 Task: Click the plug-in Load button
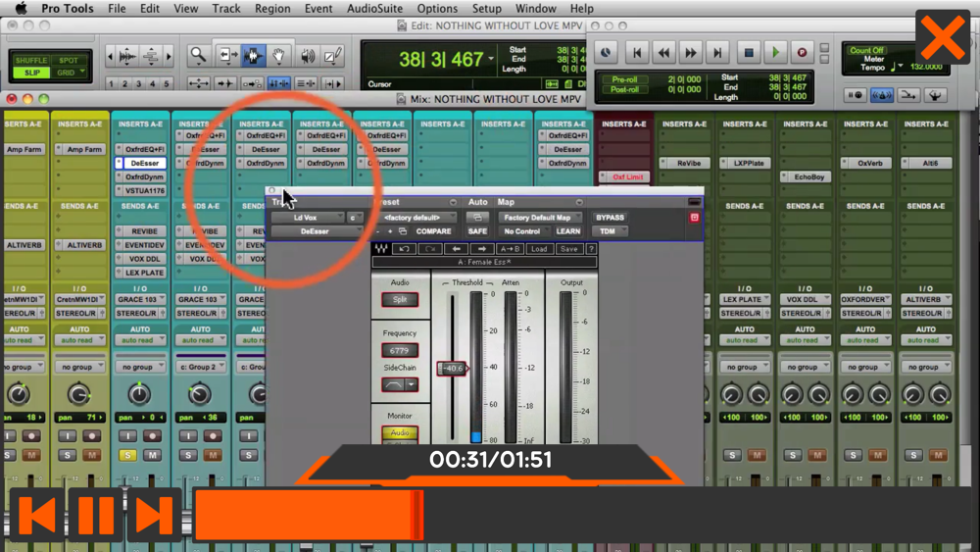point(539,249)
